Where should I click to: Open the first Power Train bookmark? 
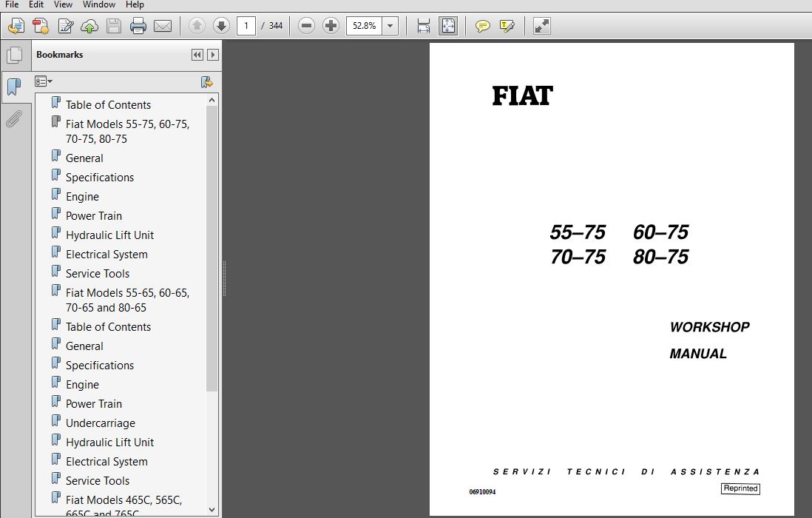pyautogui.click(x=94, y=215)
